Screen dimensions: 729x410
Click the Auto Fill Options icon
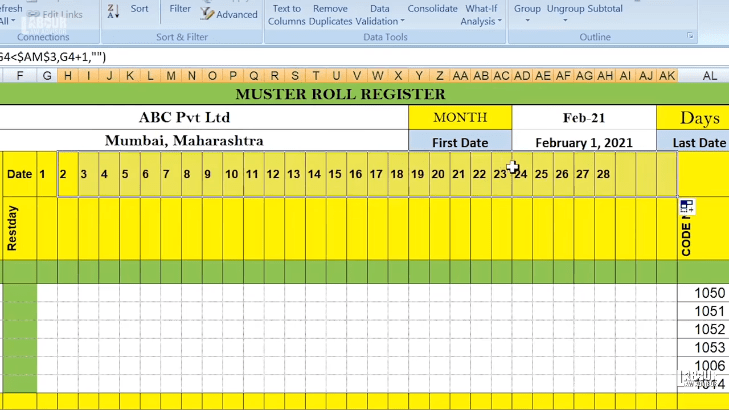click(x=687, y=206)
